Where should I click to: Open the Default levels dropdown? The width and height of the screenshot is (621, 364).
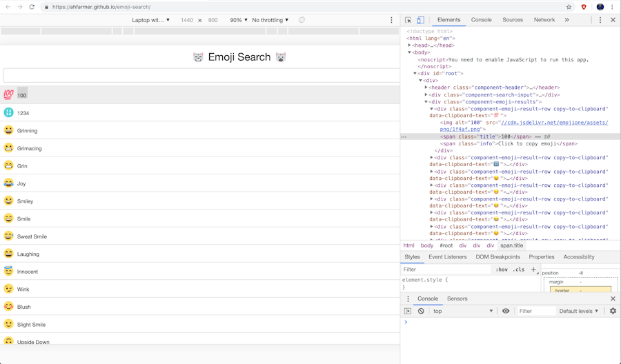pyautogui.click(x=579, y=311)
